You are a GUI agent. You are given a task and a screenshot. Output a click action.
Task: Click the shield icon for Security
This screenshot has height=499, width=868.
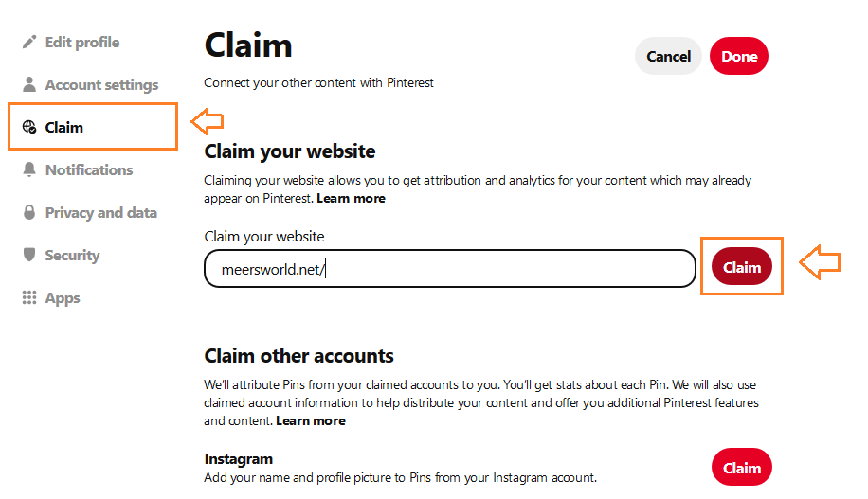[29, 256]
